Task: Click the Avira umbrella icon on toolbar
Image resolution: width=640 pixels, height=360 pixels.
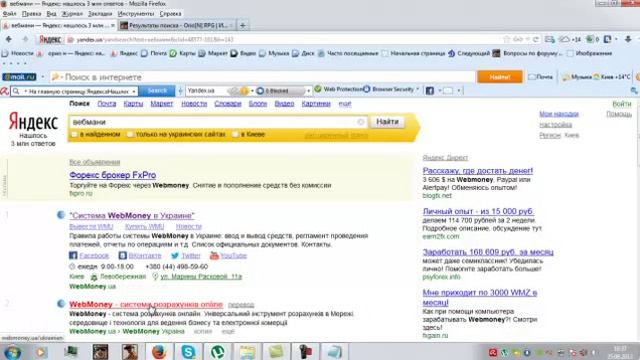Action: [4, 91]
